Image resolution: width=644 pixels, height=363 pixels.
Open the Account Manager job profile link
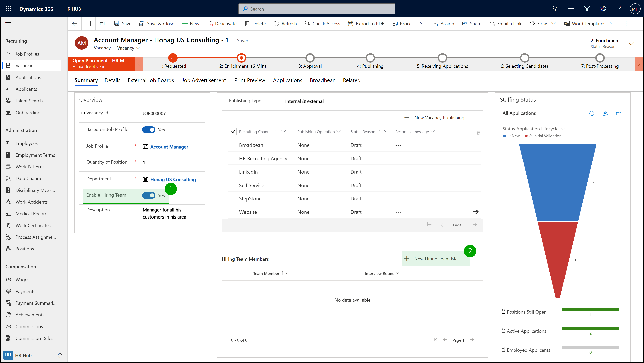169,147
